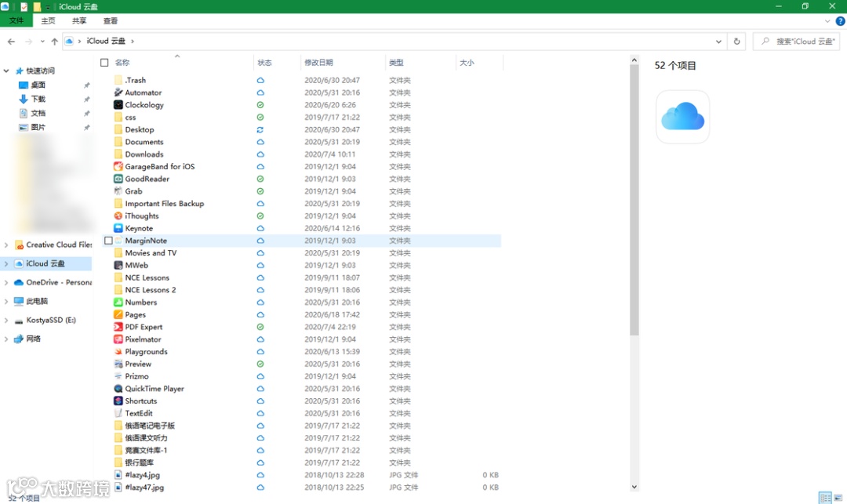Unpin the 下载 quick access pin
Image resolution: width=847 pixels, height=504 pixels.
[86, 100]
